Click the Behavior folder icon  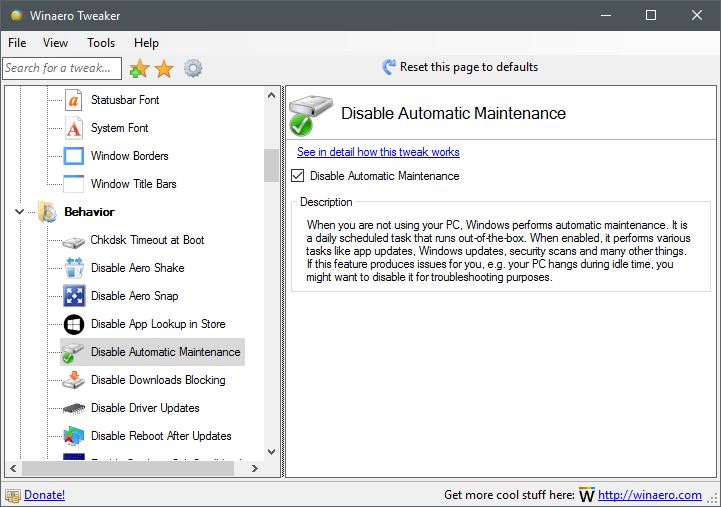pos(47,212)
